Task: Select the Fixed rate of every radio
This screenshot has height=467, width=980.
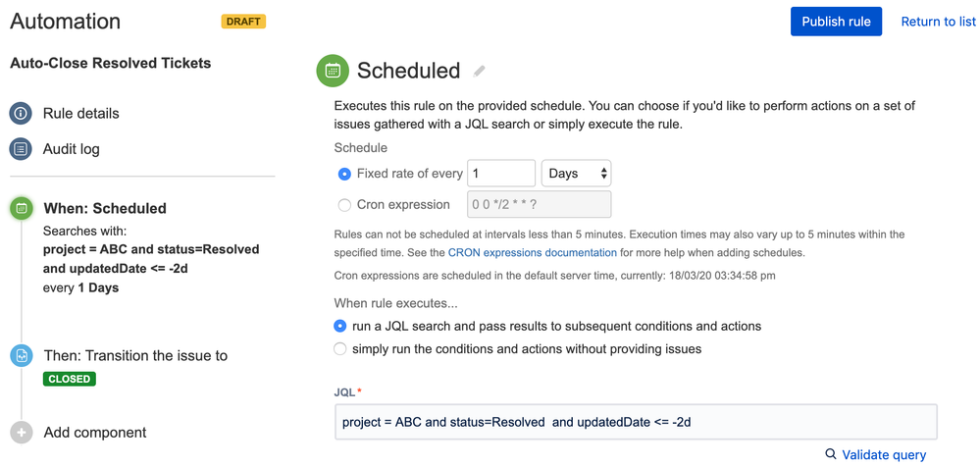Action: 344,174
